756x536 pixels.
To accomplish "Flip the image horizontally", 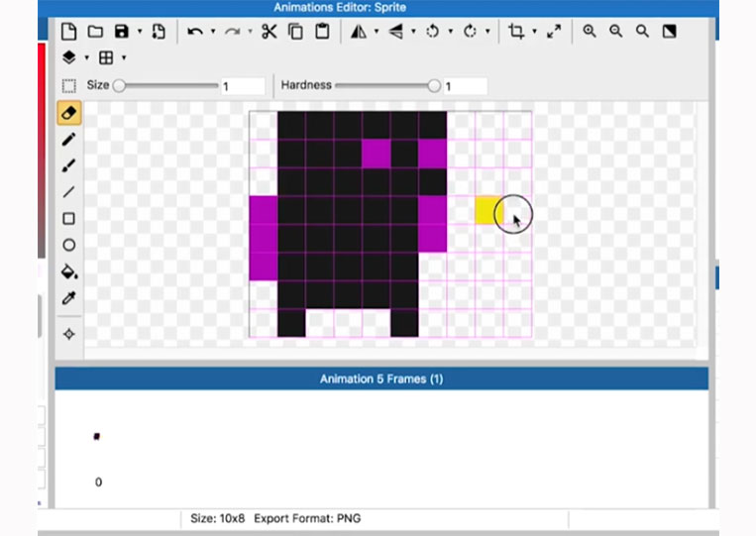I will click(x=359, y=32).
